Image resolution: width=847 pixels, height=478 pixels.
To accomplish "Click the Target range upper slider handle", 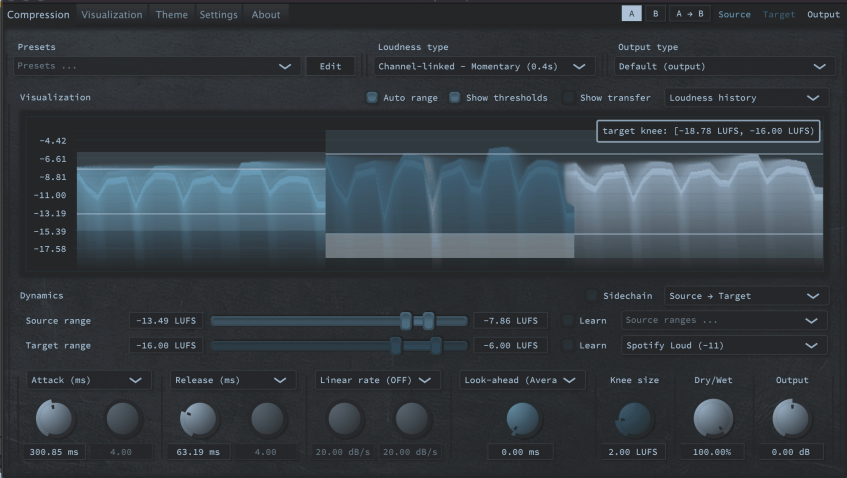I will (436, 346).
